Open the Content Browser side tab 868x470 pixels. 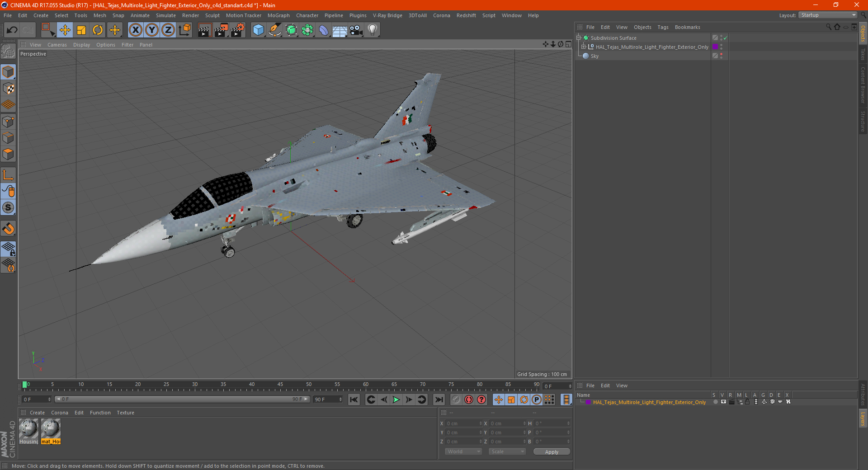click(863, 85)
